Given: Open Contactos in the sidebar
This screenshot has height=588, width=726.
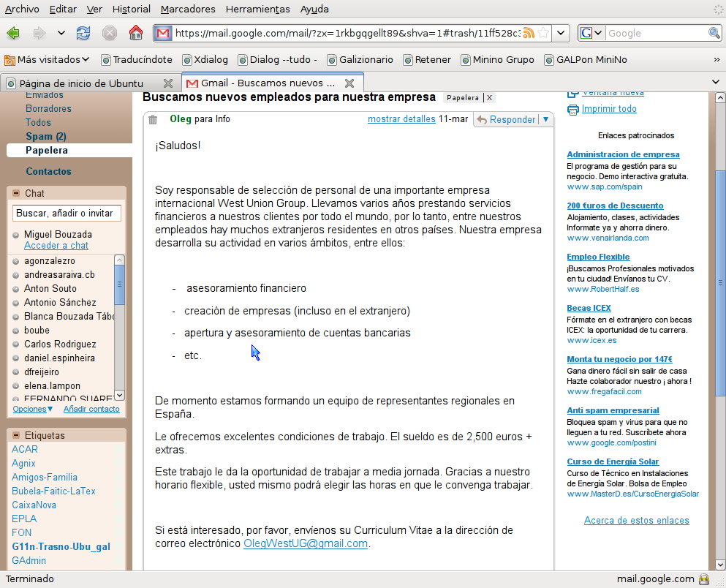Looking at the screenshot, I should tap(48, 171).
